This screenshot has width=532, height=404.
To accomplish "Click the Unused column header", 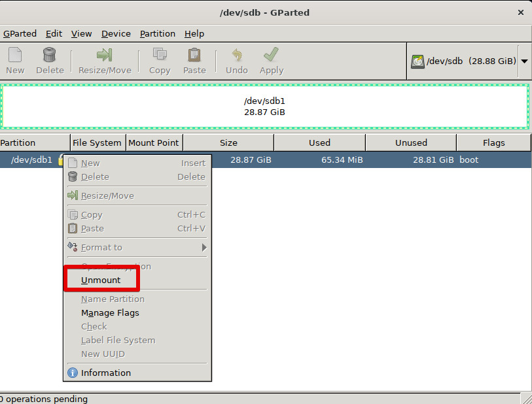I will [x=411, y=143].
